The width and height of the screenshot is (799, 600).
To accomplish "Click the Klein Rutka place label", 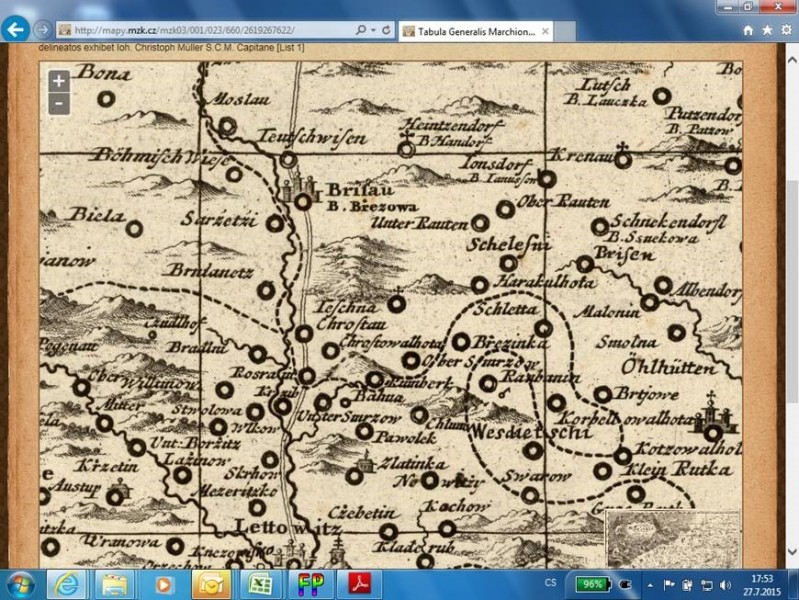I will coord(676,470).
